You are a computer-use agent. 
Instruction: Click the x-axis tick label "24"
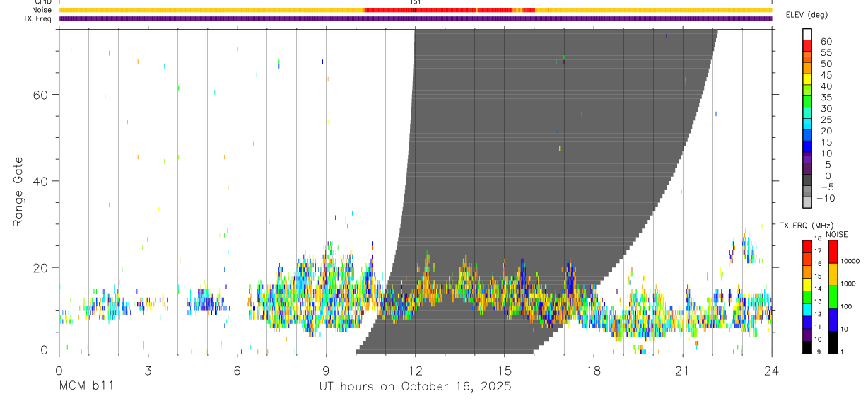772,370
